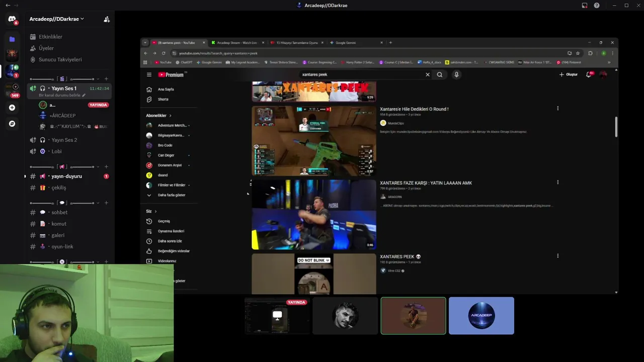Clear the YouTube search query X

(428, 74)
